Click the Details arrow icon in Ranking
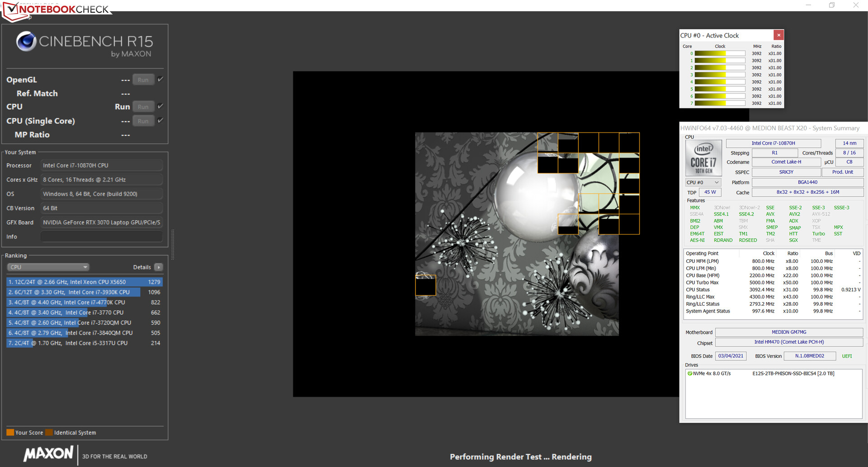 coord(159,267)
